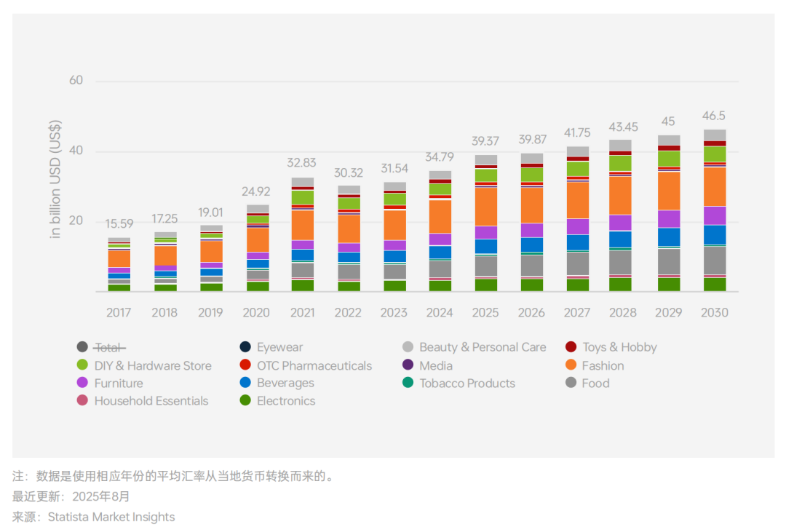This screenshot has height=532, width=786.
Task: Click the 'in billion USD (US$)' axis title
Action: [x=55, y=179]
